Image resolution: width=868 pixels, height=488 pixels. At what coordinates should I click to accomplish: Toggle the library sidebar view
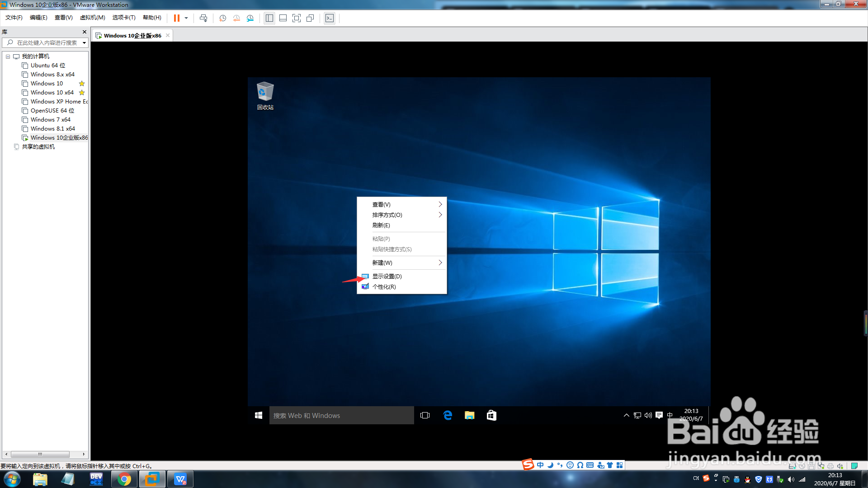[269, 18]
